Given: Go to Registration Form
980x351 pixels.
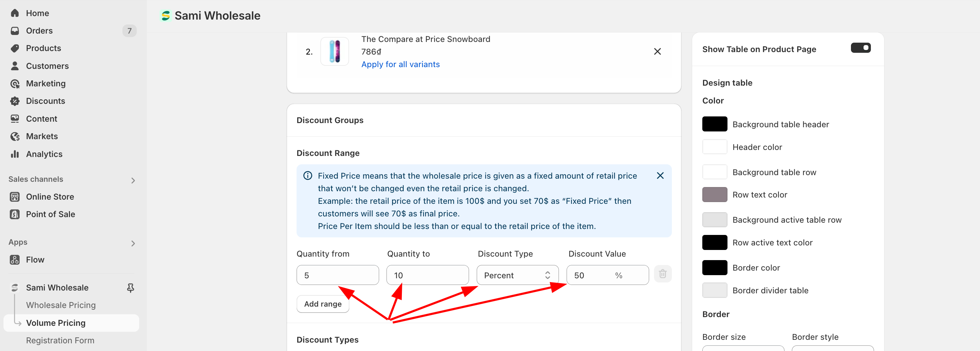Looking at the screenshot, I should 60,341.
